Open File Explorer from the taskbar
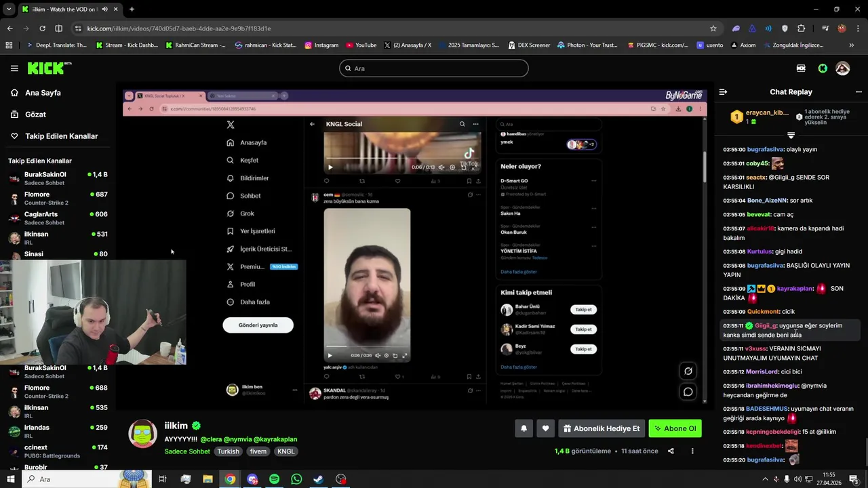 pos(208,479)
